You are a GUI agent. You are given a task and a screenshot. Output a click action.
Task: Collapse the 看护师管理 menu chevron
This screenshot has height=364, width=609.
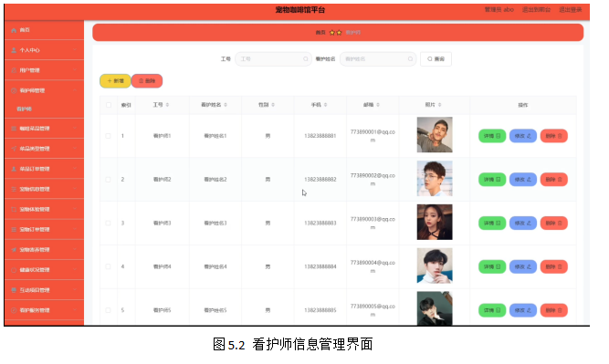click(x=75, y=90)
